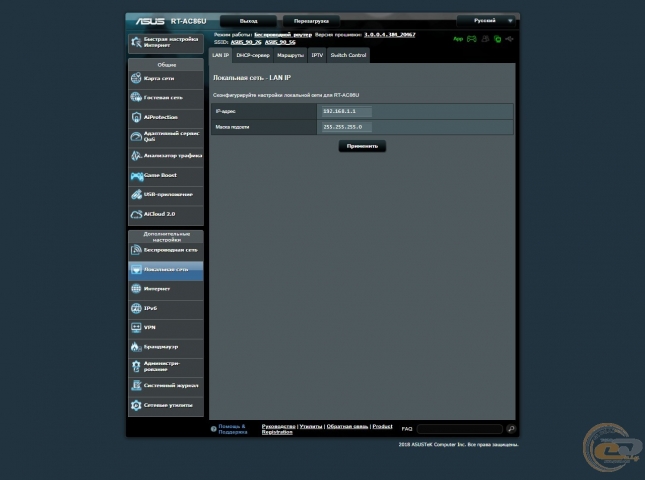The width and height of the screenshot is (645, 480).
Task: Open the VPN settings page
Action: pos(166,328)
